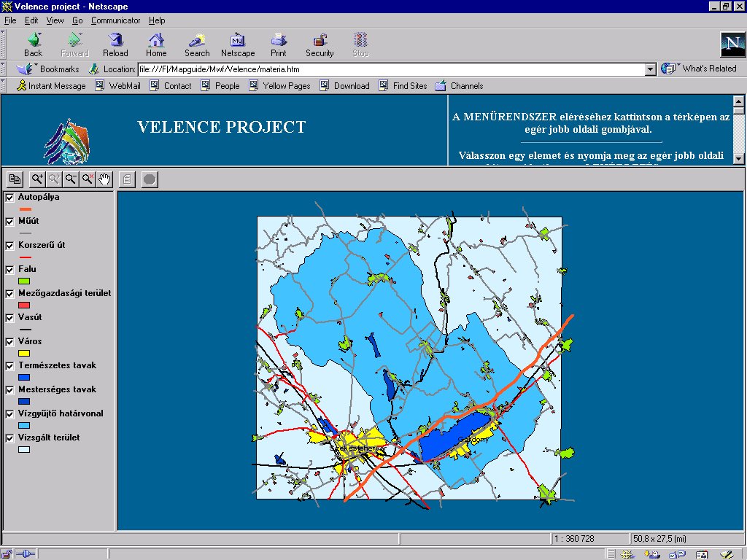This screenshot has width=747, height=560.
Task: Toggle the Vasút layer checkbox
Action: click(10, 318)
